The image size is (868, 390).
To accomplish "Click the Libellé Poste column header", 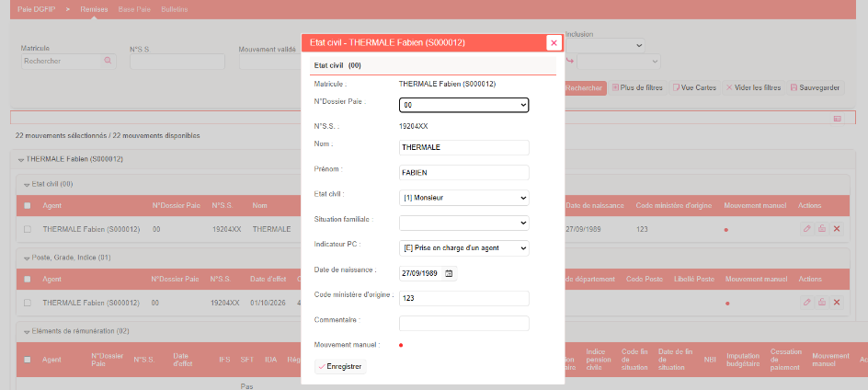I will click(x=692, y=280).
